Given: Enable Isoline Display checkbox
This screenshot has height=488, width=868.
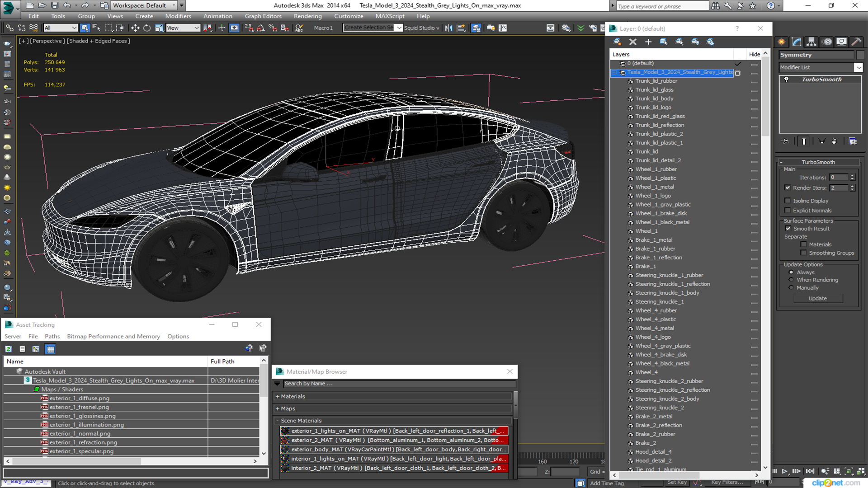Looking at the screenshot, I should pos(788,201).
